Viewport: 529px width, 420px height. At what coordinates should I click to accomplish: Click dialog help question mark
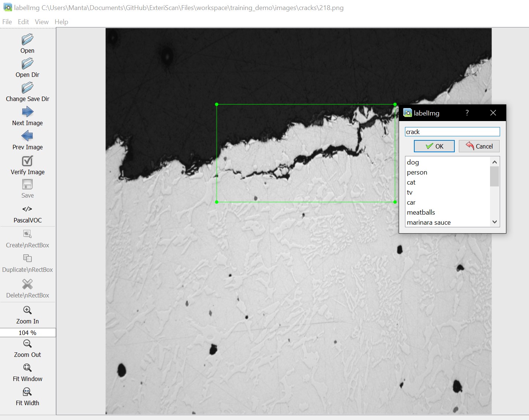click(467, 113)
